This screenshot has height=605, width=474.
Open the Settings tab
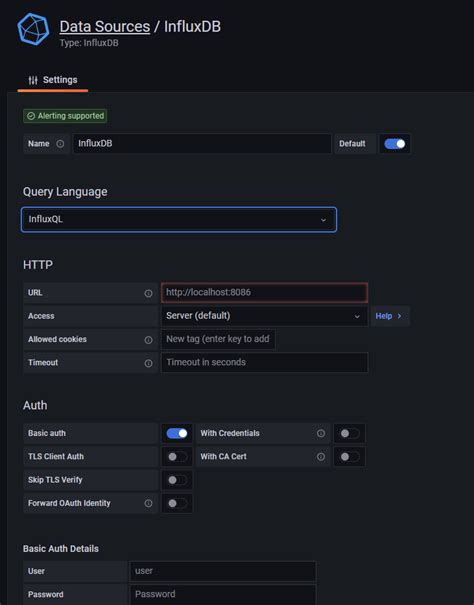[x=53, y=80]
